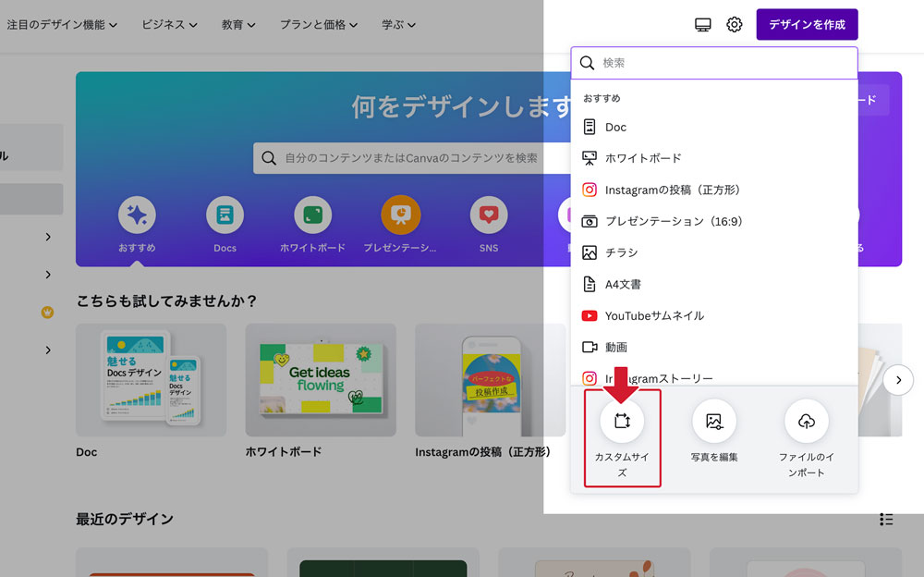
Task: Open settings gear icon
Action: (x=735, y=25)
